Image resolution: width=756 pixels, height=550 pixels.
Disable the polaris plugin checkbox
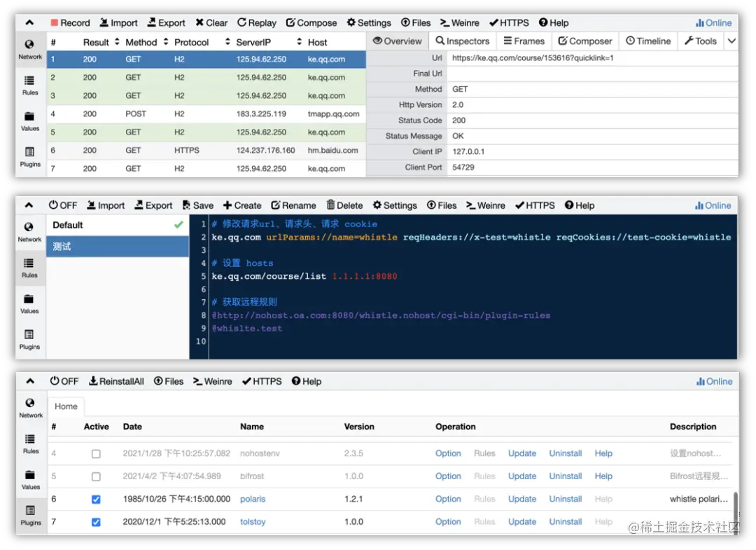96,500
